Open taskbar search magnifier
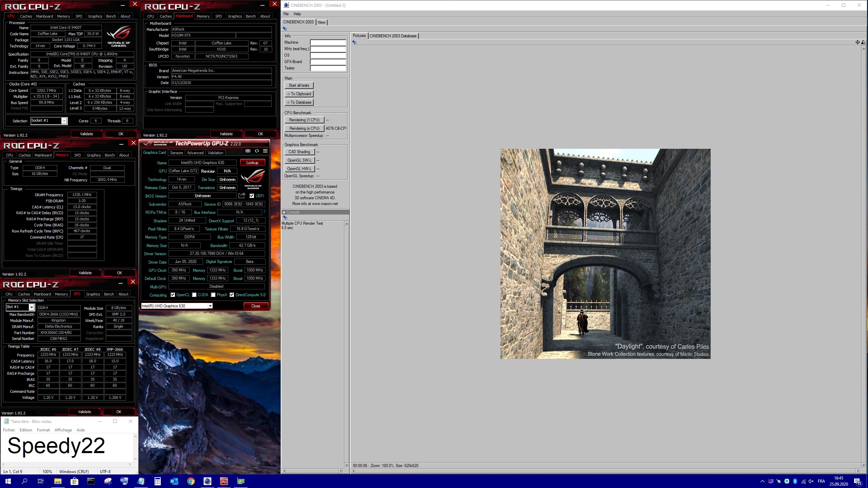The height and width of the screenshot is (488, 868). click(24, 481)
